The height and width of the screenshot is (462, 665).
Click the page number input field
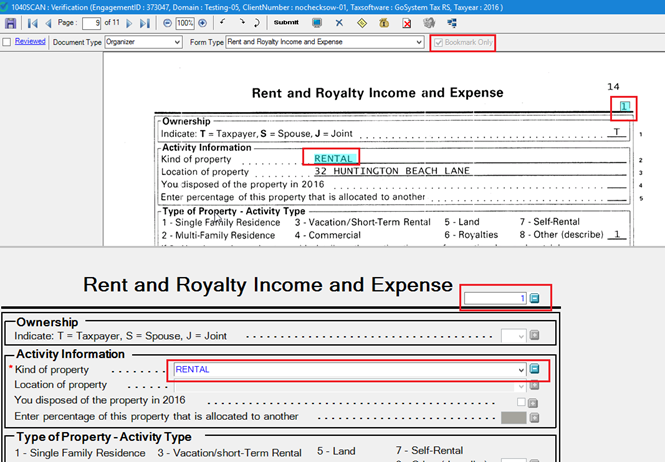pos(91,22)
